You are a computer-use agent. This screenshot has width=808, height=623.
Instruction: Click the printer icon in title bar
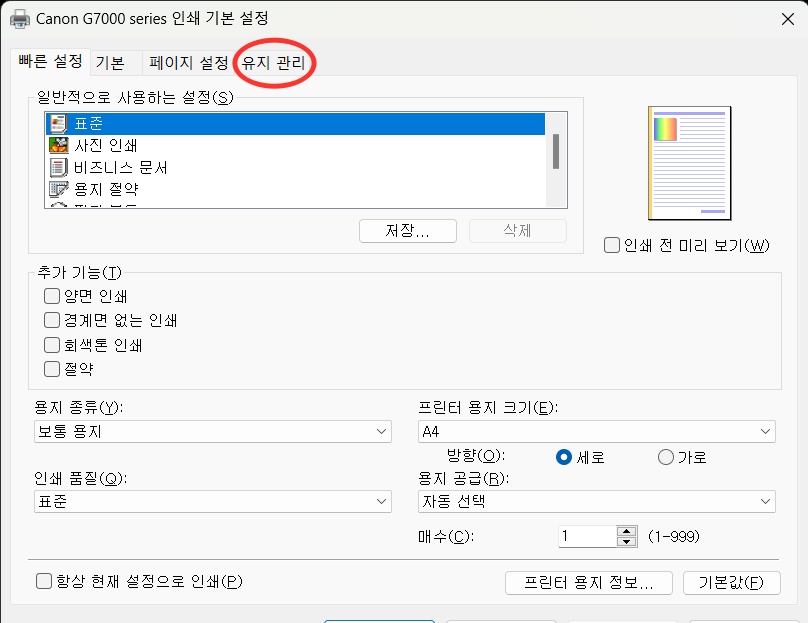[20, 19]
